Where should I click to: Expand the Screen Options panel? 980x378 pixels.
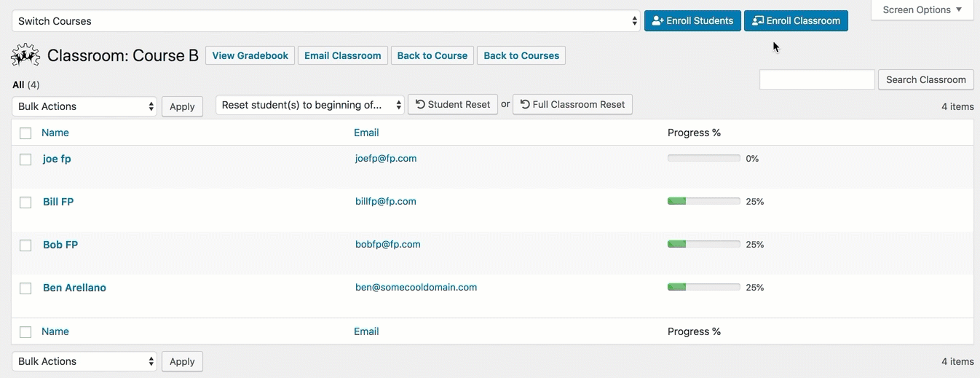(x=922, y=9)
